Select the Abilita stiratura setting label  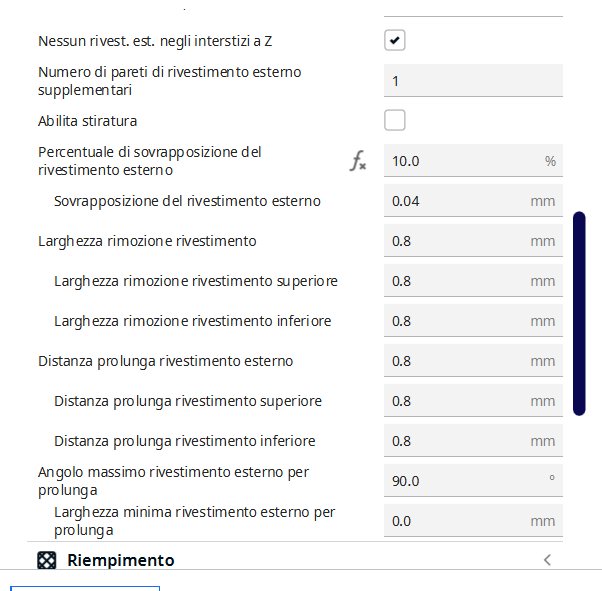[x=88, y=121]
